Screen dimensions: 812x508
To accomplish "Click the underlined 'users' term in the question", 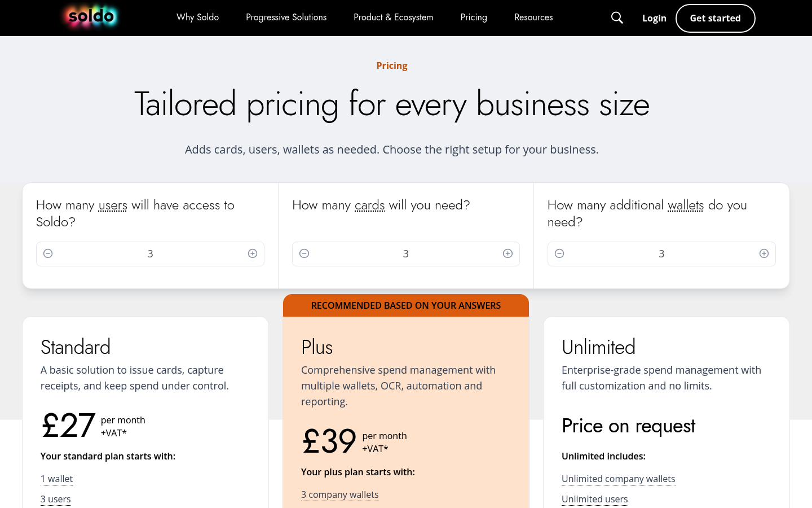I will click(113, 205).
